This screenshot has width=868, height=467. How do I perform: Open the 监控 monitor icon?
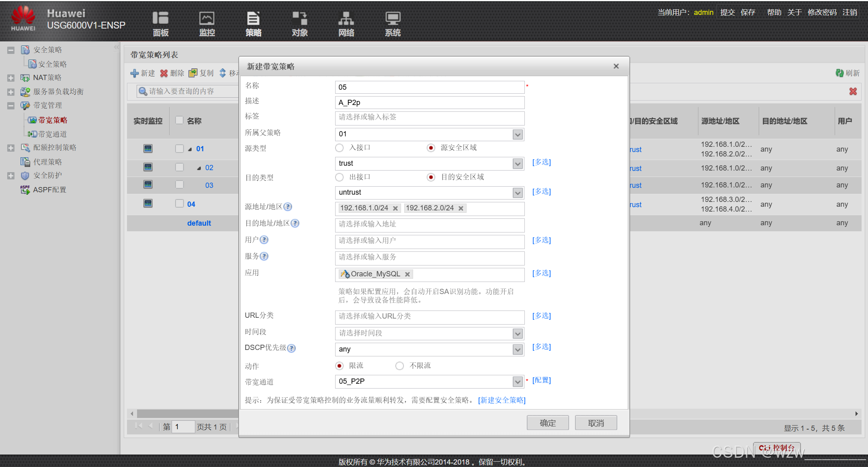(x=207, y=19)
